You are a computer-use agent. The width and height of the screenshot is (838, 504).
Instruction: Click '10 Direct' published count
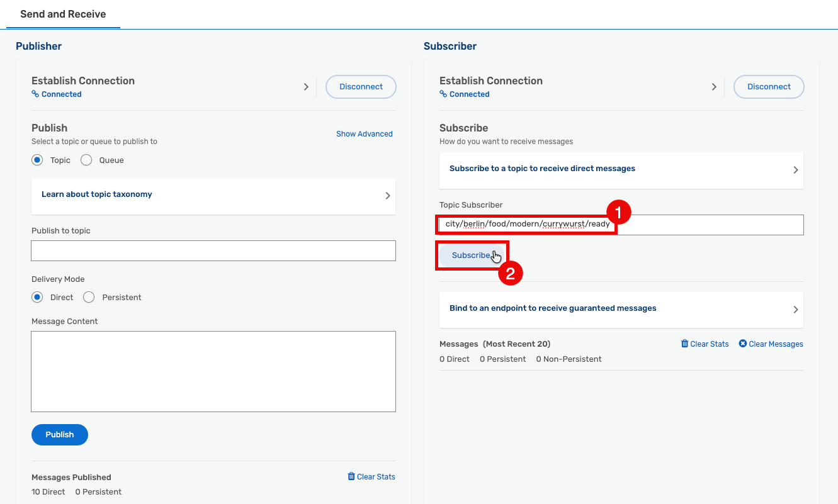tap(48, 492)
